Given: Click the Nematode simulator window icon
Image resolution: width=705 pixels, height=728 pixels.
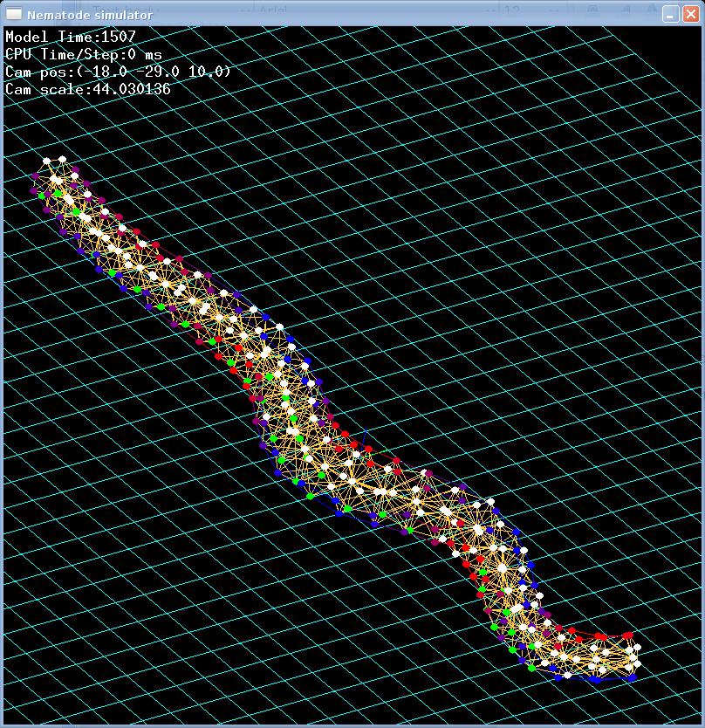Looking at the screenshot, I should (13, 14).
